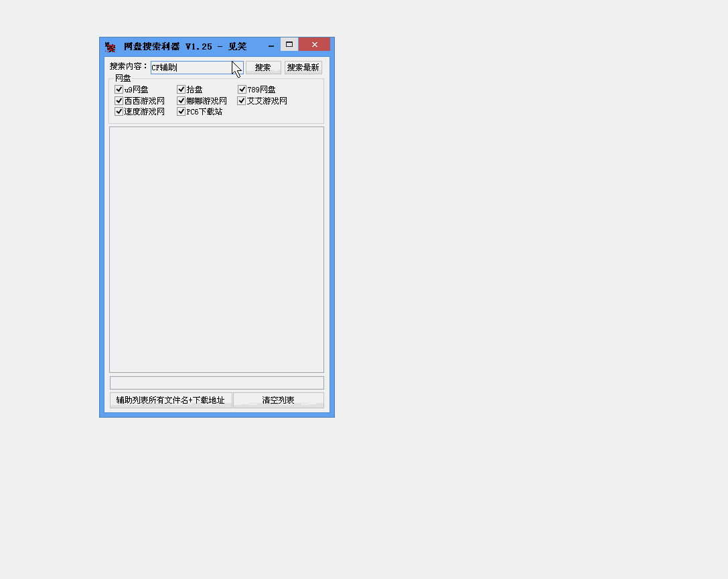Click the 清空列表 button
This screenshot has width=728, height=579.
tap(279, 400)
